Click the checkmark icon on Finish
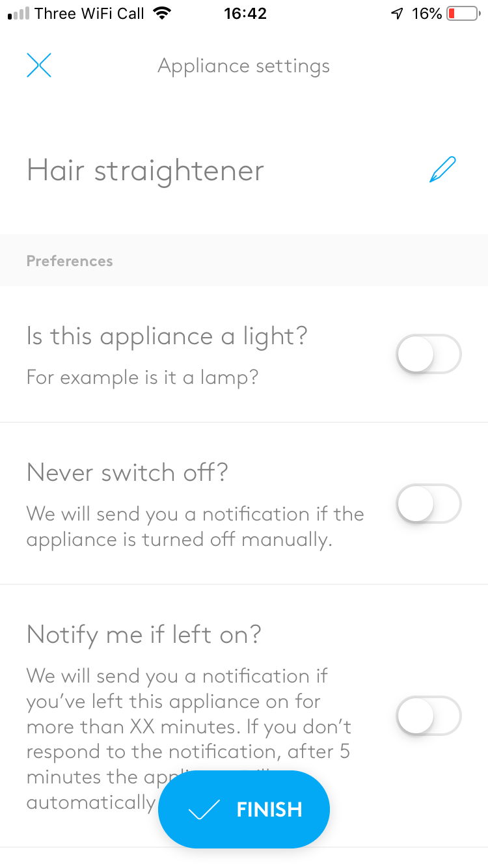488x868 pixels. tap(204, 809)
